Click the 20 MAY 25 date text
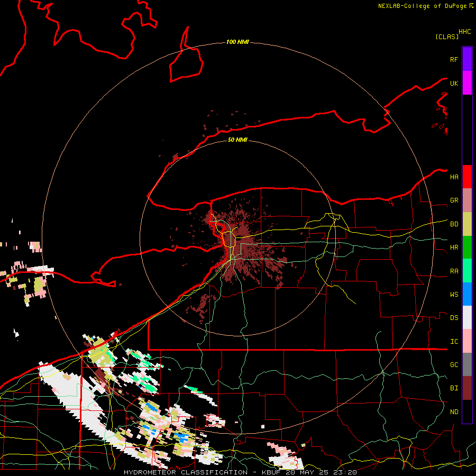476x476 pixels. click(307, 472)
